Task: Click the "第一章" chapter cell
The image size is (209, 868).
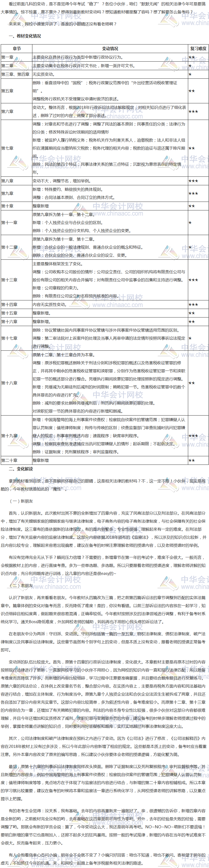Action: [16, 57]
